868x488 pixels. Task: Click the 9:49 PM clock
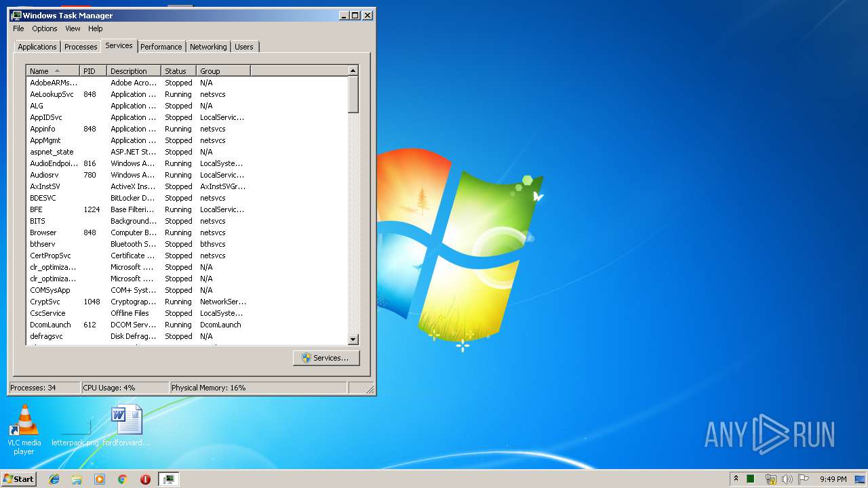(x=833, y=479)
